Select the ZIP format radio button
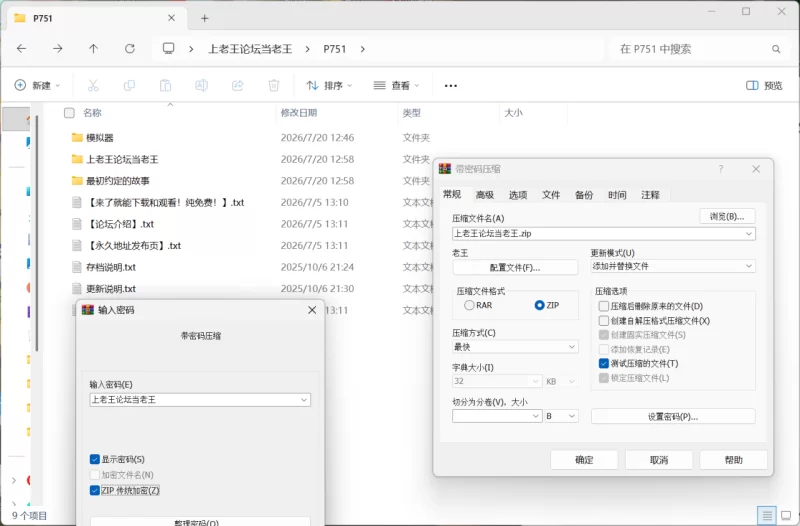 (x=539, y=305)
